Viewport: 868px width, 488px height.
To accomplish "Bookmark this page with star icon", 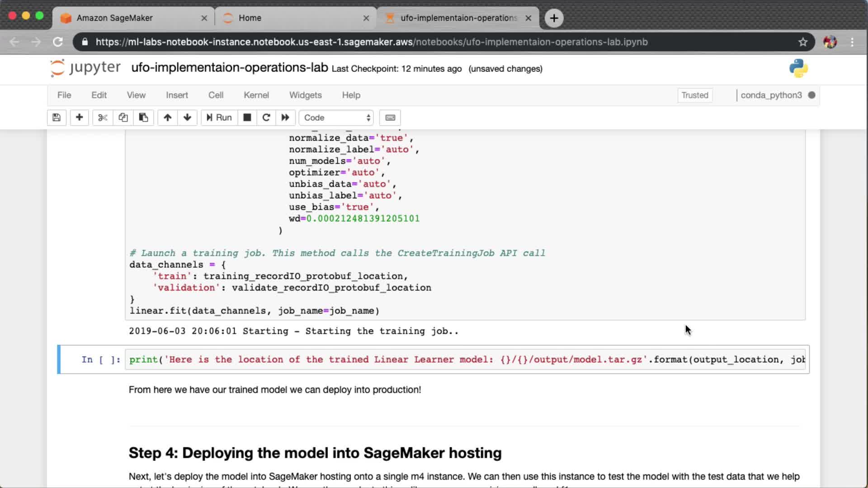I will coord(802,42).
